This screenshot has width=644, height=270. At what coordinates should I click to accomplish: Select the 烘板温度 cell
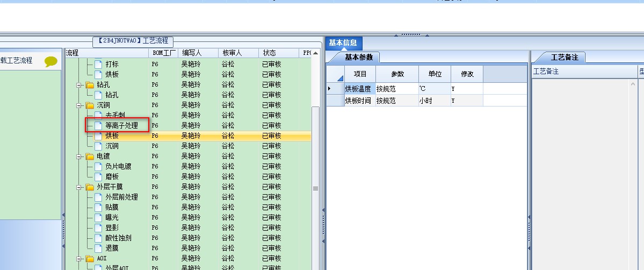pyautogui.click(x=360, y=89)
